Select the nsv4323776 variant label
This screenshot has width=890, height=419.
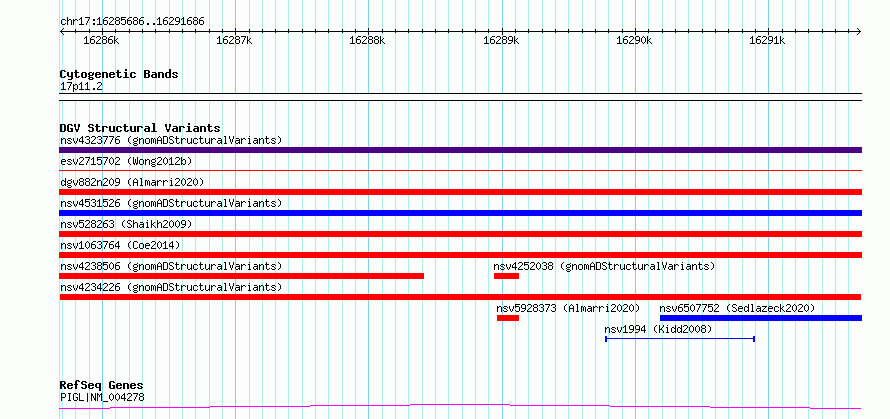171,140
